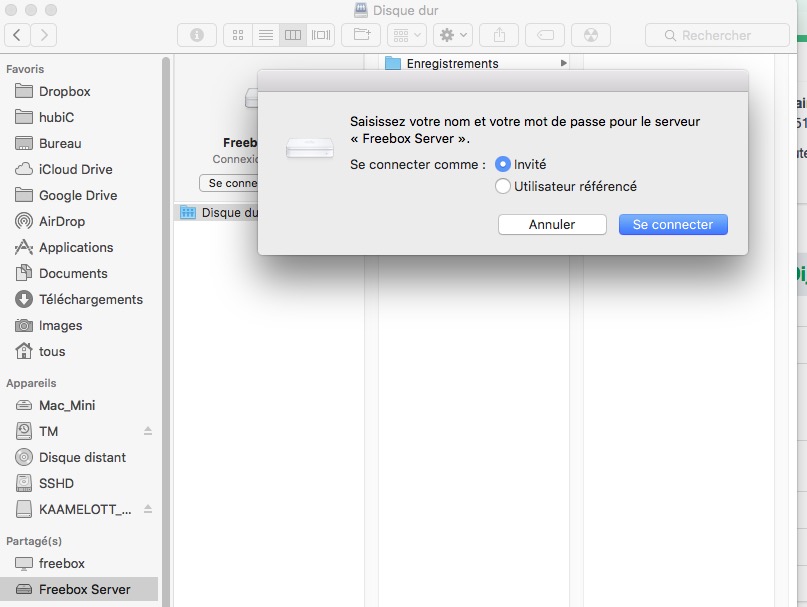Open the arrange items dropdown
Image resolution: width=807 pixels, height=607 pixels.
(x=407, y=35)
